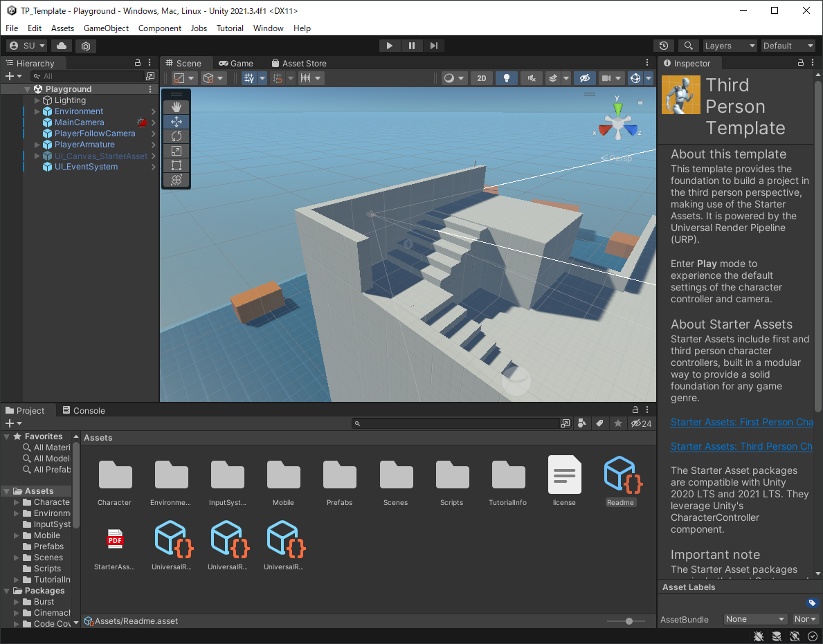Select the Hand tool in scene toolbar
823x644 pixels.
point(176,107)
